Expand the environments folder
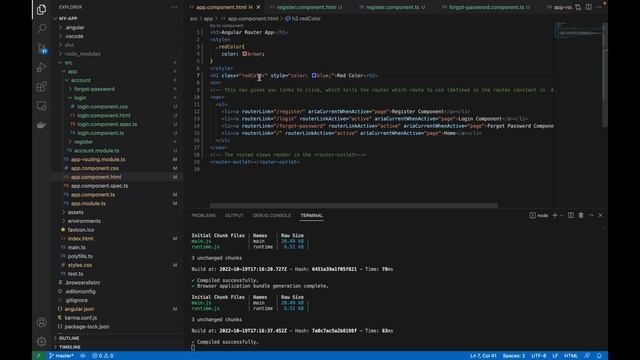640x360 pixels. (84, 221)
